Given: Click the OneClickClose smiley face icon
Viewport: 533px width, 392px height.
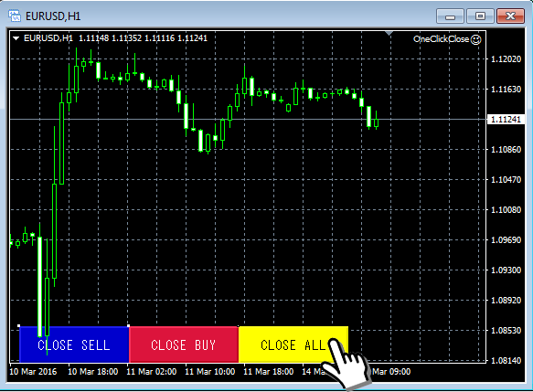Looking at the screenshot, I should pyautogui.click(x=476, y=39).
